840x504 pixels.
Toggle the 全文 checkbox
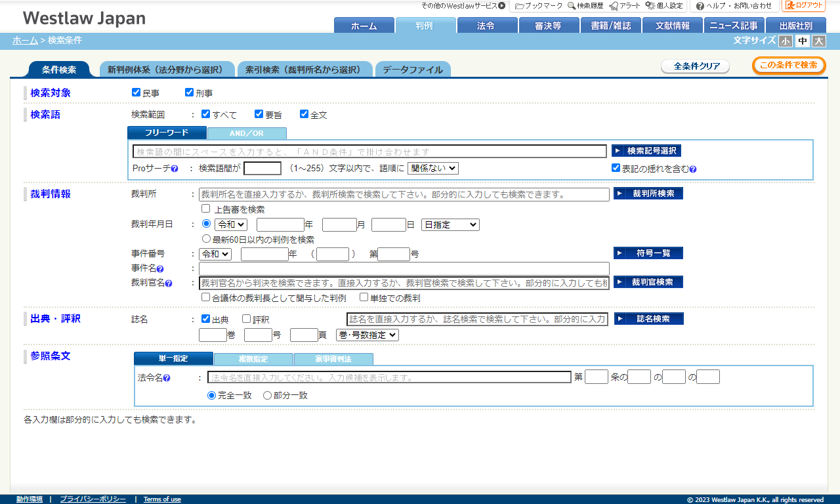pyautogui.click(x=304, y=114)
